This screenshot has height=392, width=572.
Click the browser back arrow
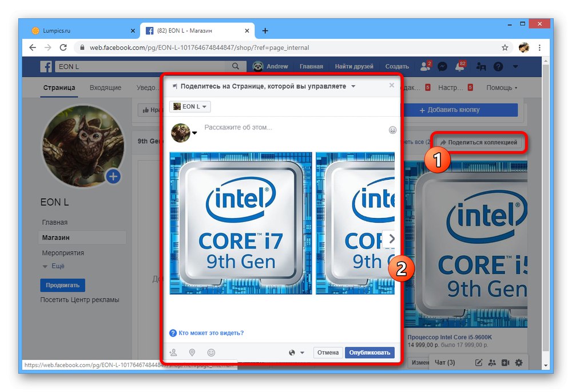point(33,47)
